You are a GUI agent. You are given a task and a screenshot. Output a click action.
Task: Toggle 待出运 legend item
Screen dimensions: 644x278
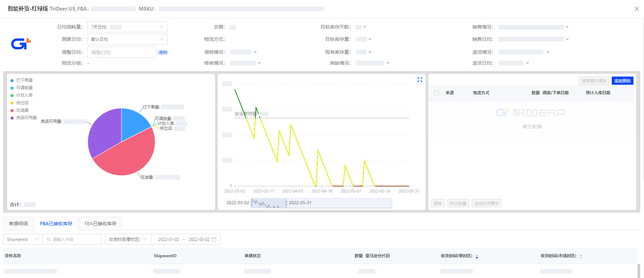(x=20, y=103)
